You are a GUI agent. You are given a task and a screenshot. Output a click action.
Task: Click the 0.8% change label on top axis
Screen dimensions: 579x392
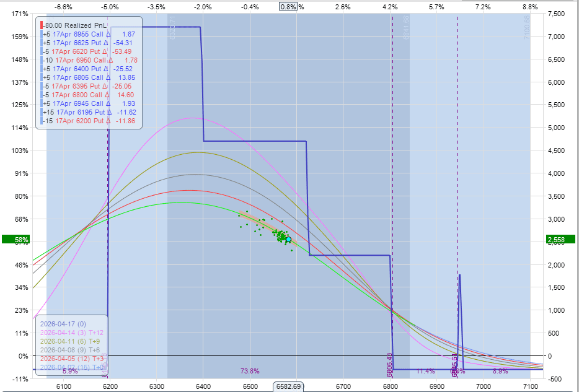click(x=288, y=7)
